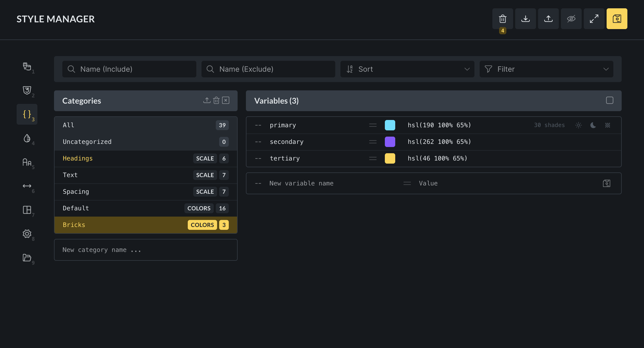The width and height of the screenshot is (644, 348).
Task: Click the hsl(46 100% 65%) value
Action: coord(438,158)
